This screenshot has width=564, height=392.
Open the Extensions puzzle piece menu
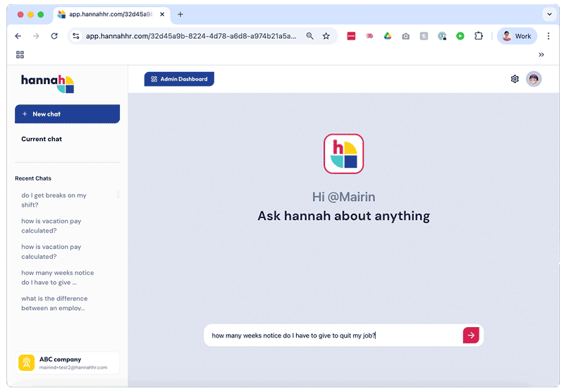click(479, 36)
